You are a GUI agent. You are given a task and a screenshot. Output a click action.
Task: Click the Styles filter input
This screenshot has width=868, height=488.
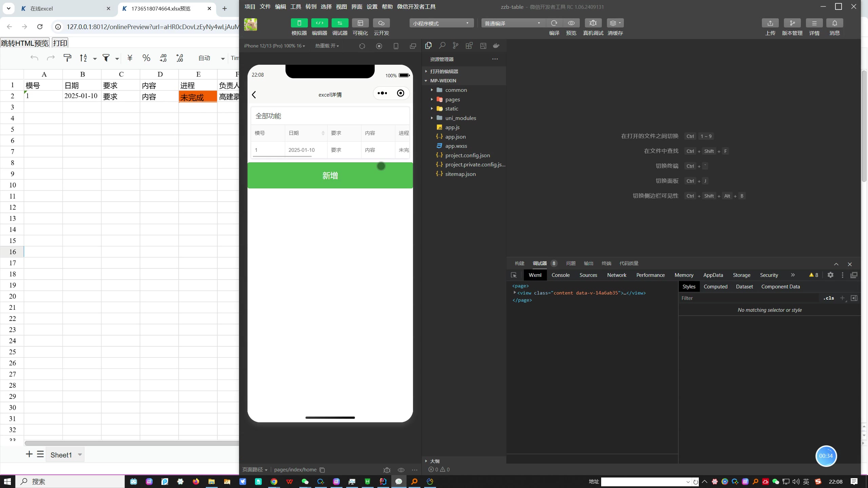click(x=749, y=298)
